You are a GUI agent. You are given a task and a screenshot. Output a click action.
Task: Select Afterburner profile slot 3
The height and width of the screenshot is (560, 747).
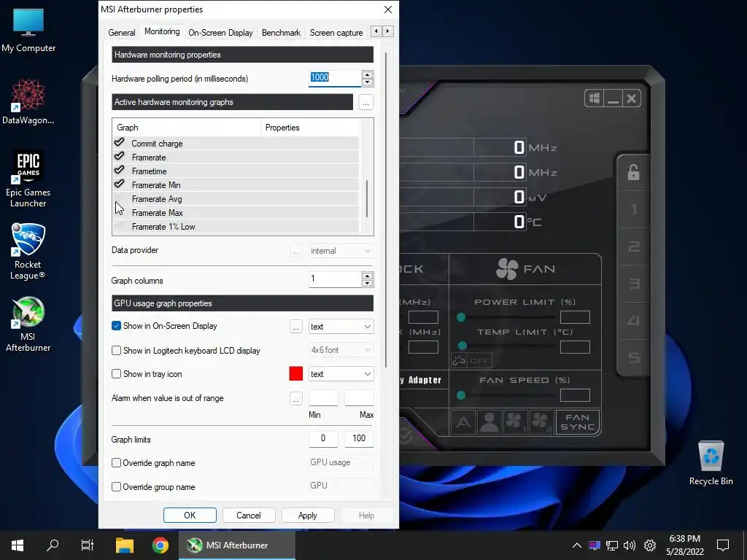point(634,284)
